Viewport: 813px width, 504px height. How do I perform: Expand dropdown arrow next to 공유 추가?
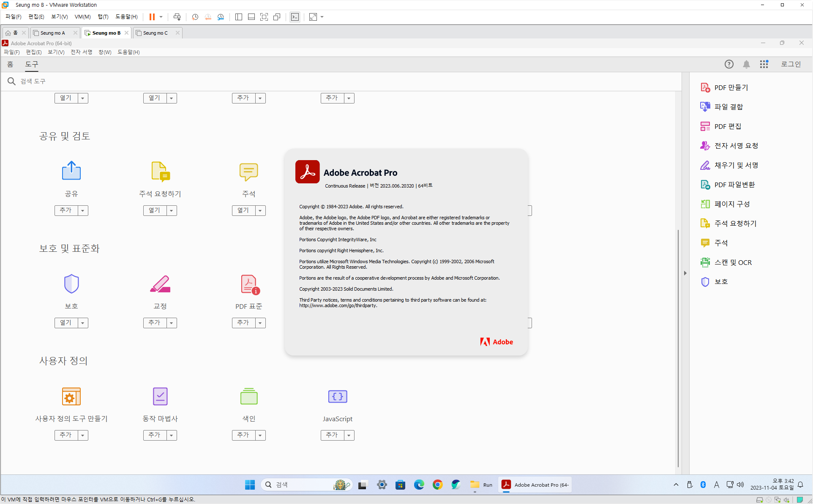(83, 210)
